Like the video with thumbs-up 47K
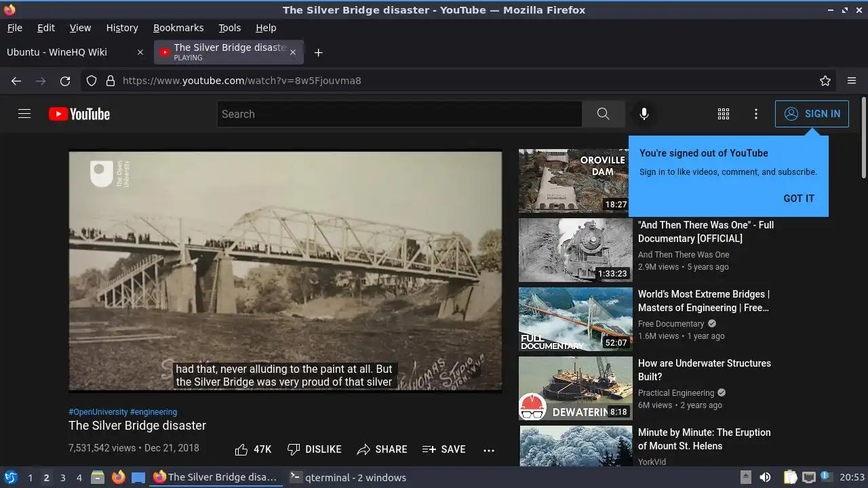The image size is (868, 488). tap(253, 449)
